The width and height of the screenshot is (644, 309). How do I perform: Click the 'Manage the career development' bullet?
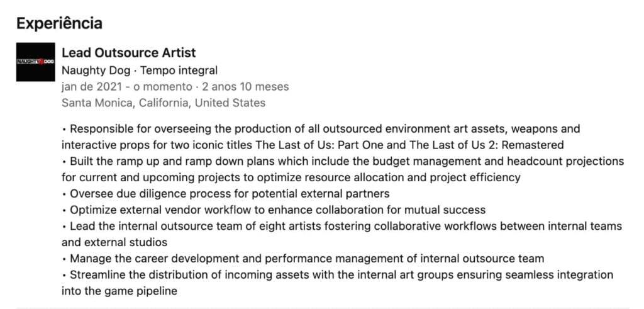[x=303, y=259]
